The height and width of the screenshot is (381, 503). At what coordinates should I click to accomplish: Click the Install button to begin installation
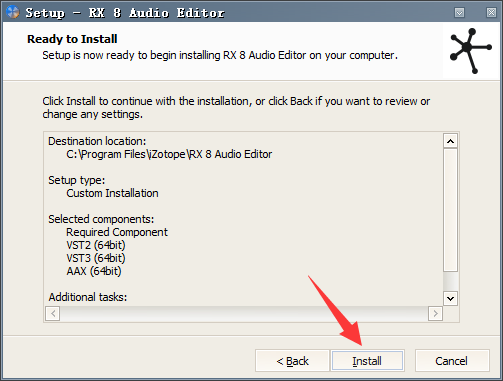[367, 361]
